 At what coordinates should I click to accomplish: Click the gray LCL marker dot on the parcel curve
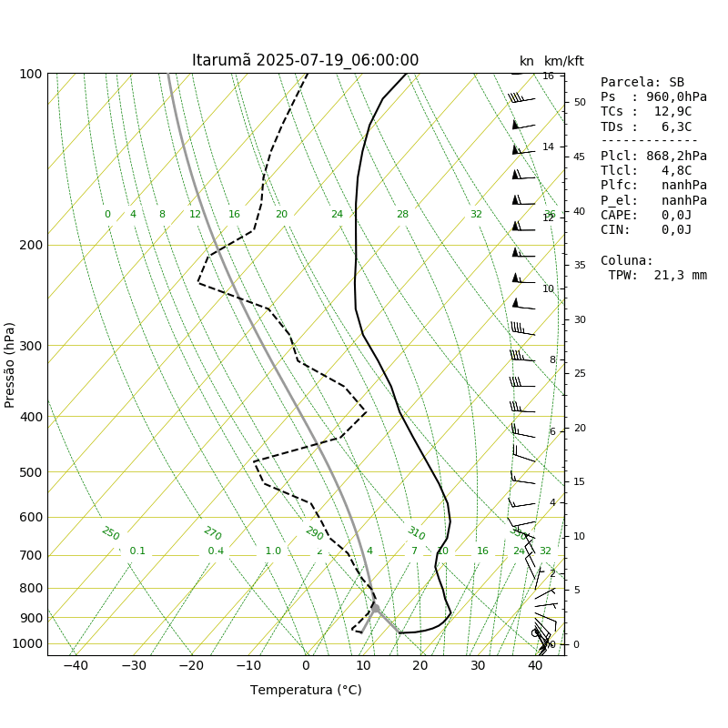coord(375,608)
